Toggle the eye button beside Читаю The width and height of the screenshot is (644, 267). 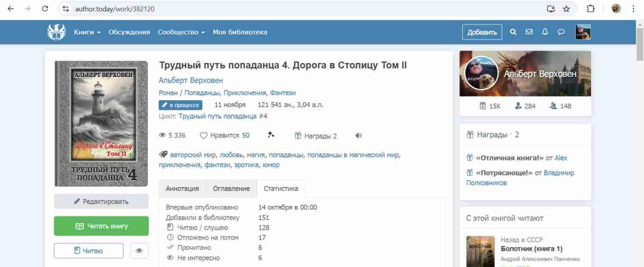[x=139, y=251]
